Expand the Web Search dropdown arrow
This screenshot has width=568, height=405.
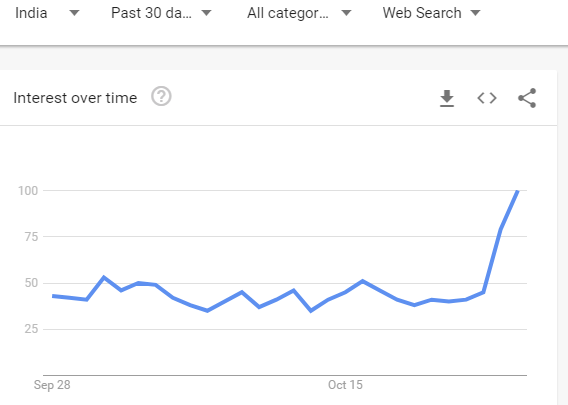(475, 13)
